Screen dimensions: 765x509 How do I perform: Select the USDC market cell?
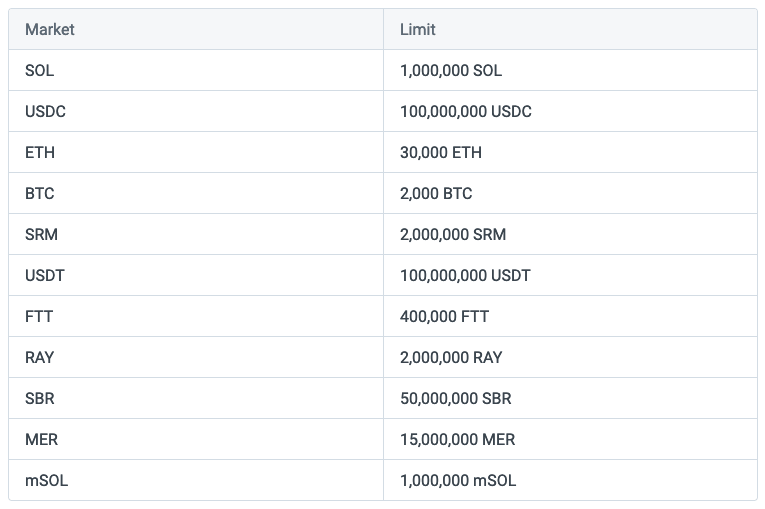click(x=196, y=111)
